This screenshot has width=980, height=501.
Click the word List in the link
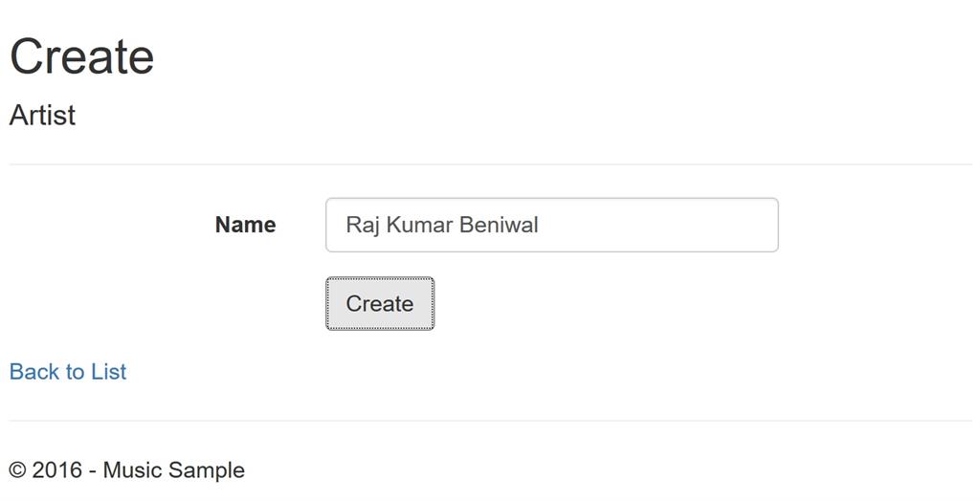tap(108, 372)
